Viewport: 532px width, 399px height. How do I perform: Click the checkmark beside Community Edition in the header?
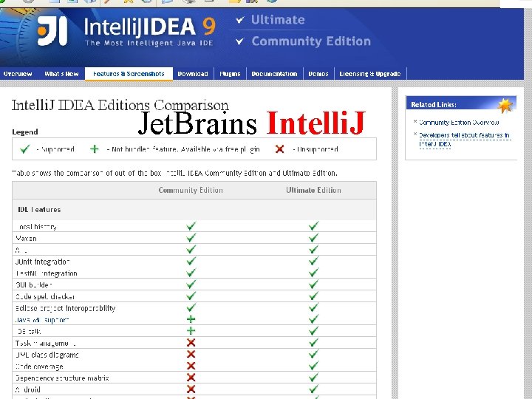(239, 41)
